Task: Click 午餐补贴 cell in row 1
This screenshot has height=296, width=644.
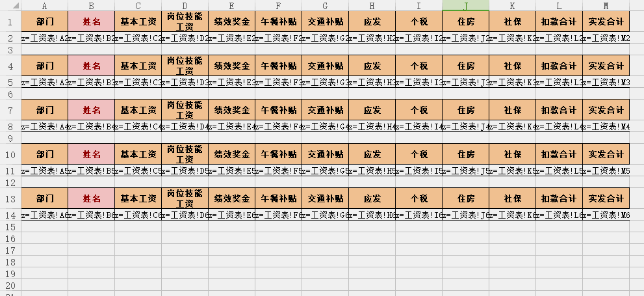Action: click(x=279, y=21)
